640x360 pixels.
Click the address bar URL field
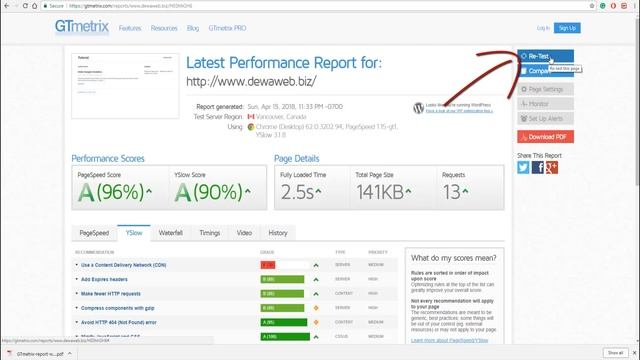(314, 6)
